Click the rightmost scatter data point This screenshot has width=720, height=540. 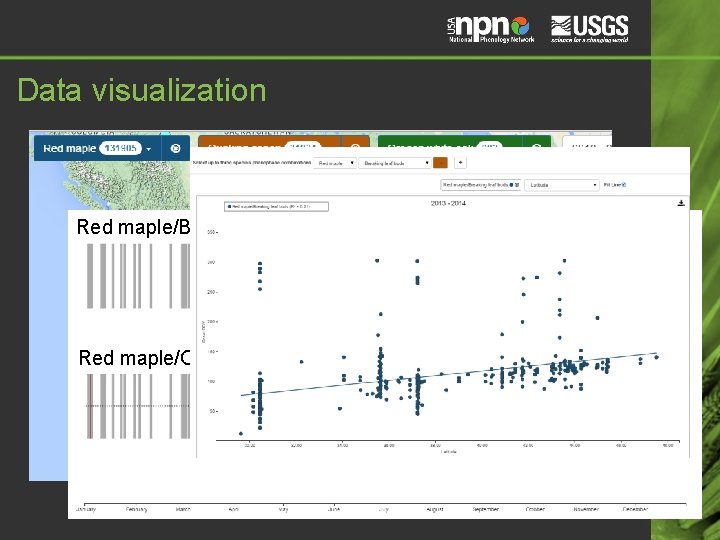tap(657, 357)
